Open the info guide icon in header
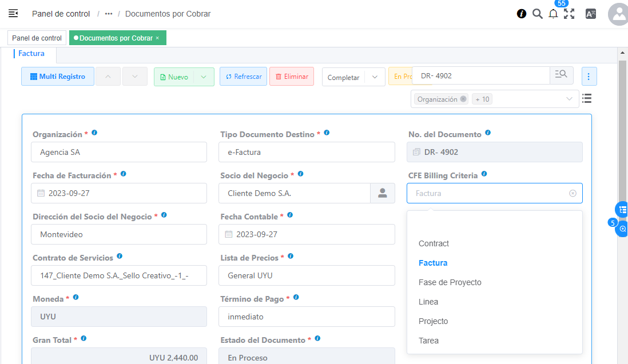 pyautogui.click(x=522, y=14)
